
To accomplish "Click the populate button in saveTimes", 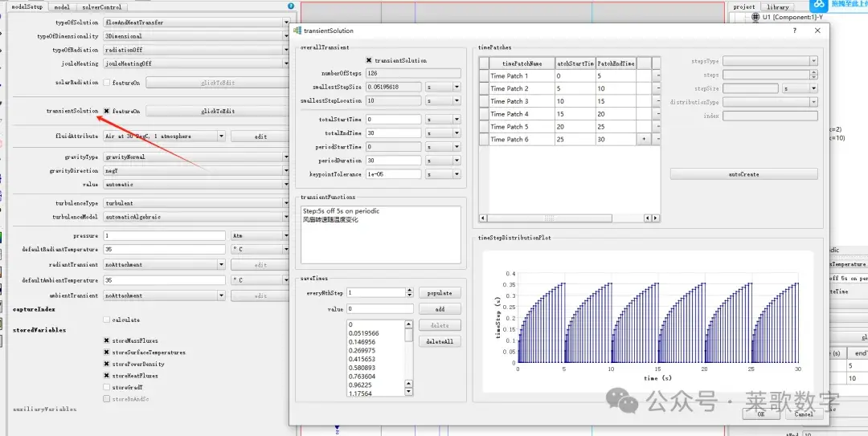I will 440,293.
